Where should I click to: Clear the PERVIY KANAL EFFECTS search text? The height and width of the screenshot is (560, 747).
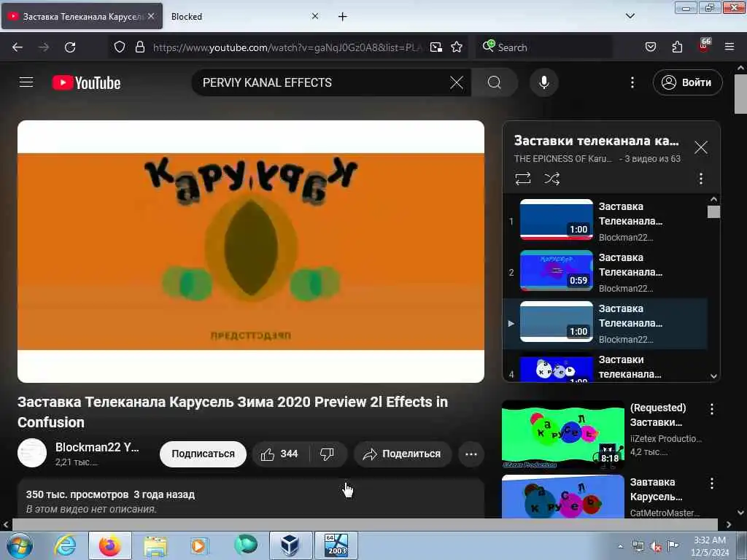coord(457,82)
